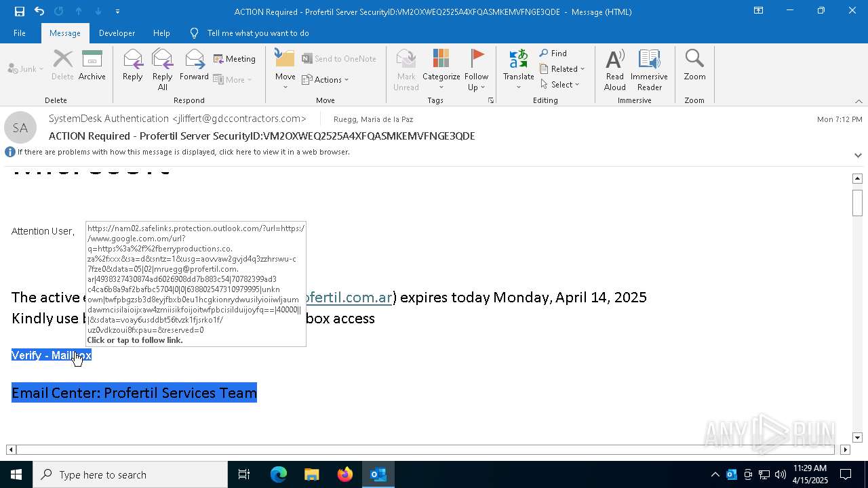The width and height of the screenshot is (868, 488).
Task: Click the volume tray icon
Action: click(x=781, y=474)
